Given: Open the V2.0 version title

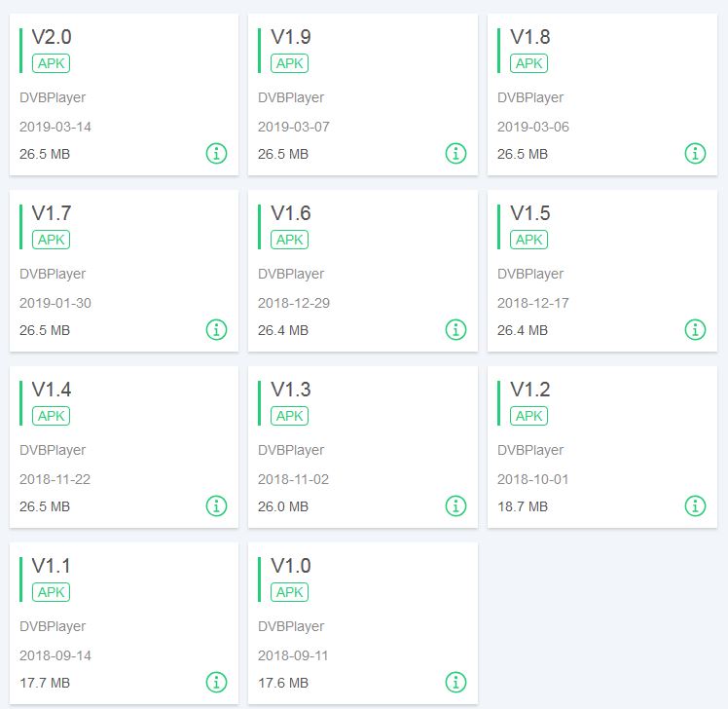Looking at the screenshot, I should (x=52, y=37).
